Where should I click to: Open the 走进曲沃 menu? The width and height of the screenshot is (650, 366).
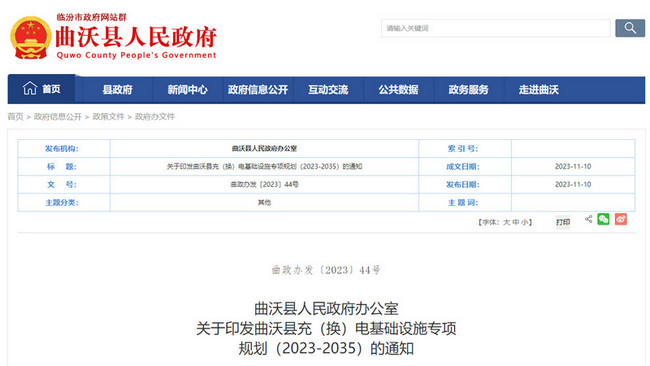click(538, 90)
